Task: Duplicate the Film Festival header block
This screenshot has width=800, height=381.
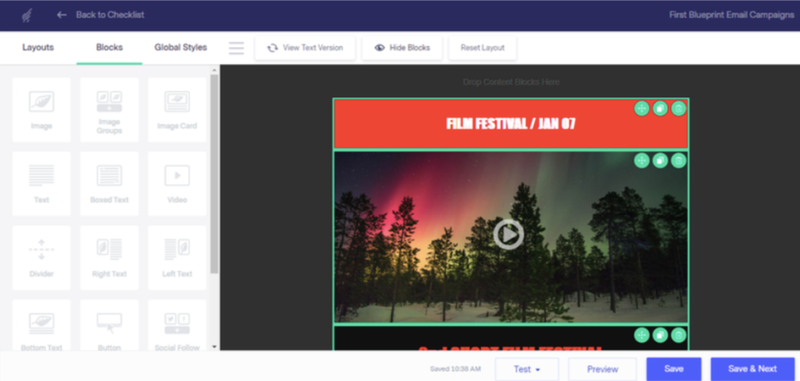Action: pos(660,109)
